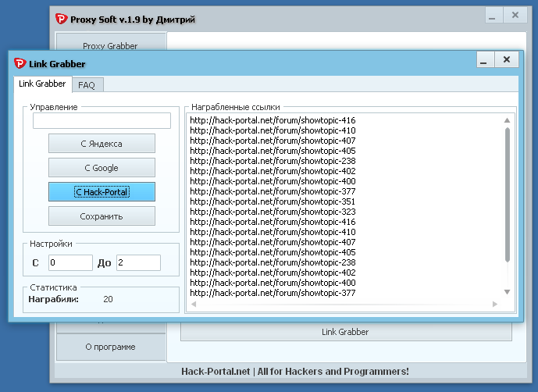This screenshot has width=538, height=392.
Task: Focus the До end page field
Action: click(x=138, y=262)
